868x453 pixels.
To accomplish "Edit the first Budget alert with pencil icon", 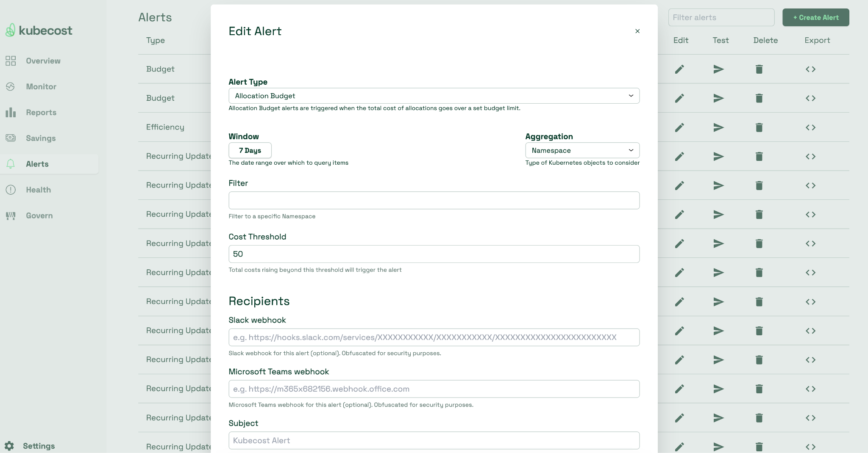I will (679, 69).
